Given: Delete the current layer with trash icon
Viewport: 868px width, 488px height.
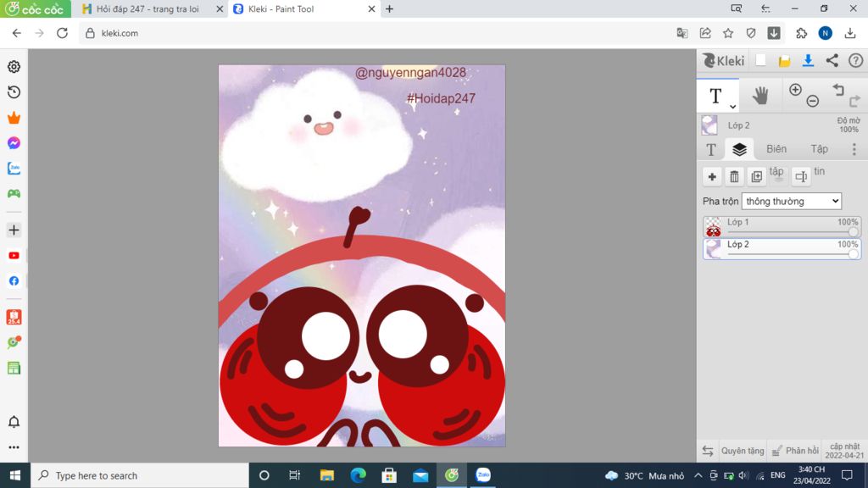Looking at the screenshot, I should 734,176.
